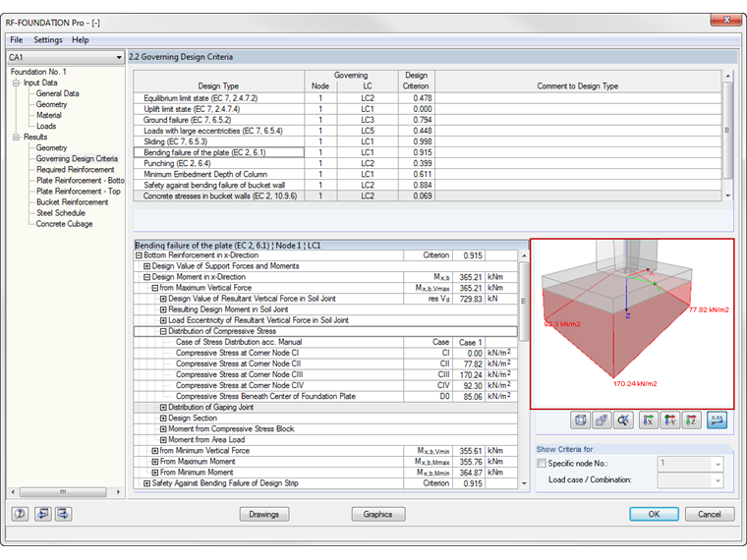747x560 pixels.
Task: Open Concrete Cubage in the tree
Action: coord(64,224)
